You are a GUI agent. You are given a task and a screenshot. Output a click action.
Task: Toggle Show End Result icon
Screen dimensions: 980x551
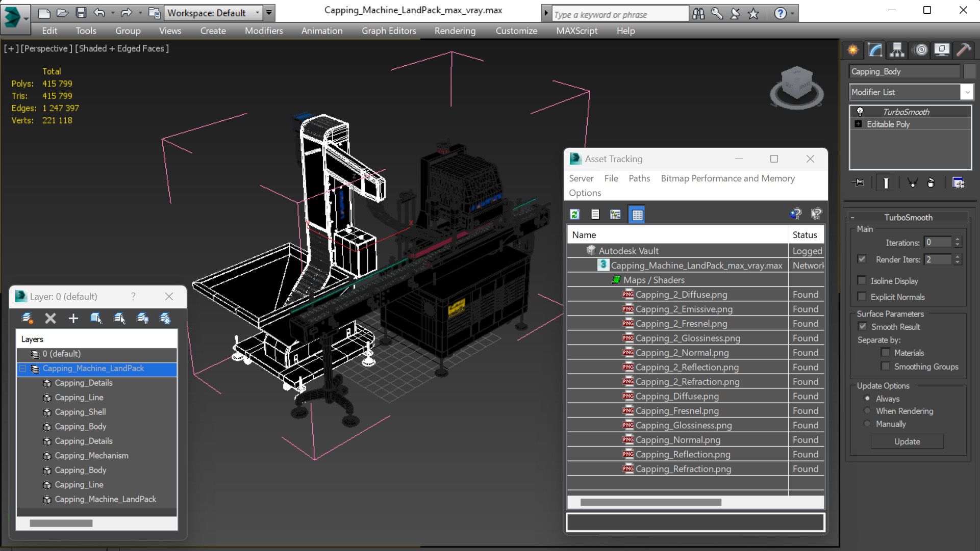coord(886,182)
